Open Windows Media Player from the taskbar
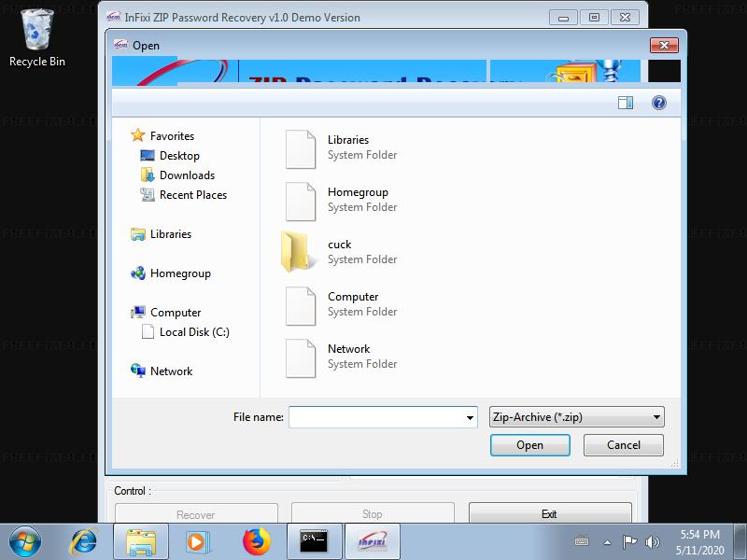The width and height of the screenshot is (747, 560). pyautogui.click(x=197, y=542)
